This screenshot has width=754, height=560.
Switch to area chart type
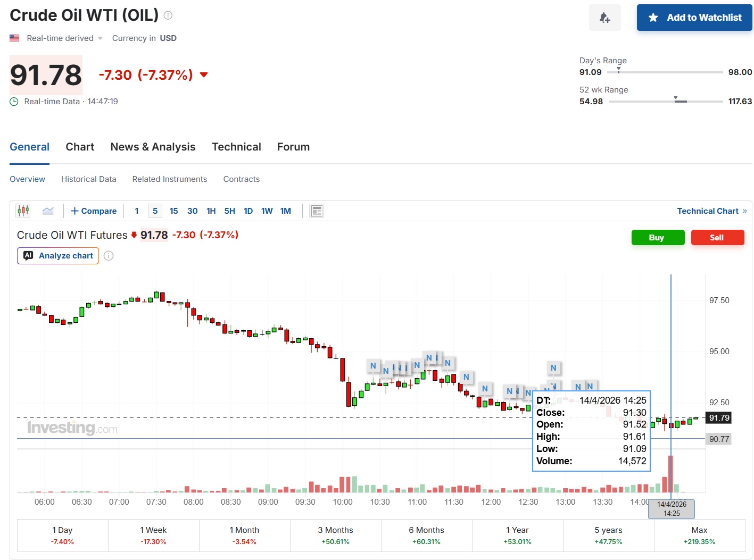48,211
